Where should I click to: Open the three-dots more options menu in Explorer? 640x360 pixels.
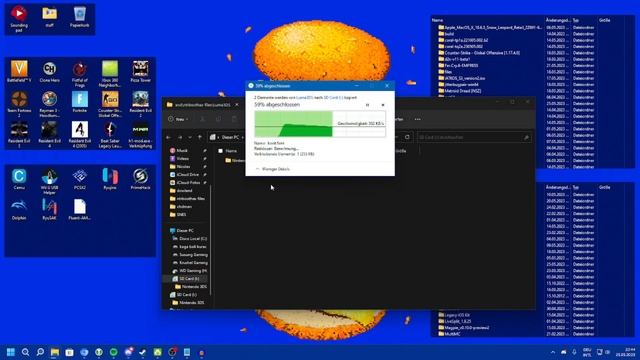[417, 119]
